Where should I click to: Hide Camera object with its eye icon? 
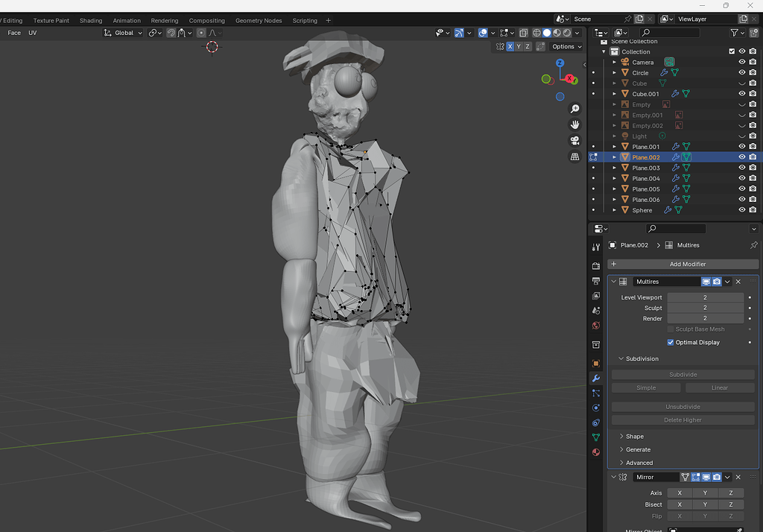click(x=742, y=62)
